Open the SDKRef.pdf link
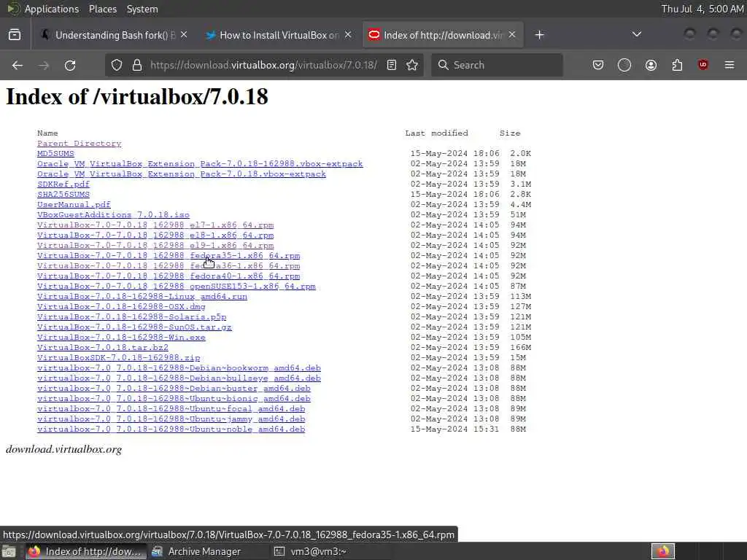747x560 pixels. point(63,184)
